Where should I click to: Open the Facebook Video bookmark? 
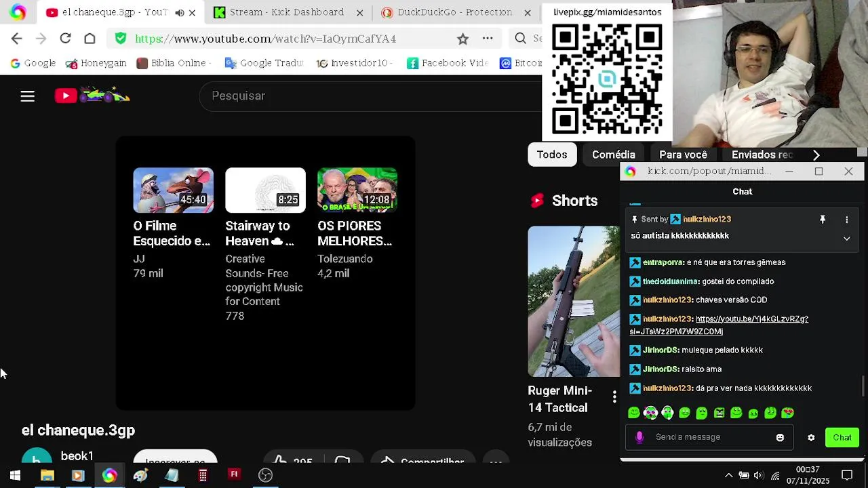pyautogui.click(x=448, y=63)
